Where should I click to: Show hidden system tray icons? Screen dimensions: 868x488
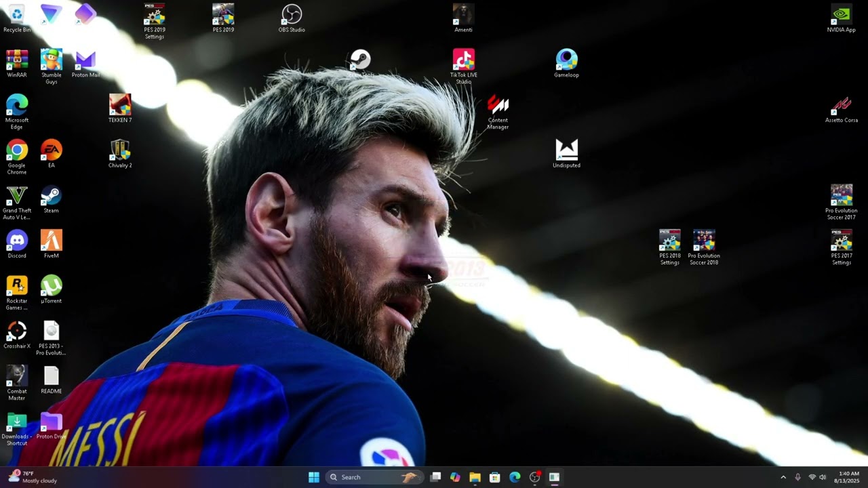[783, 477]
